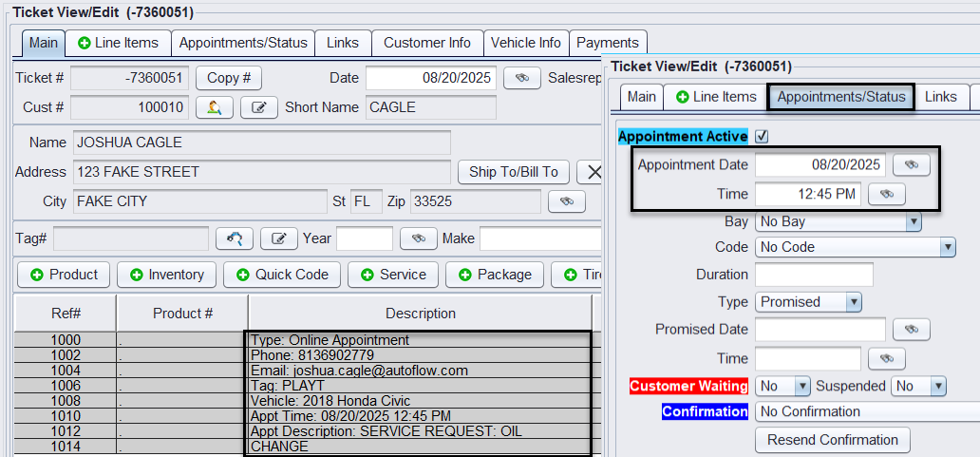Click the lookup icon beside Promised Date
The image size is (980, 457).
tap(911, 329)
